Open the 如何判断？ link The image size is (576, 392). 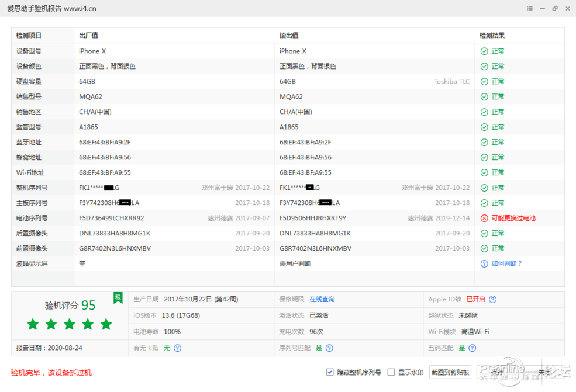click(x=506, y=263)
